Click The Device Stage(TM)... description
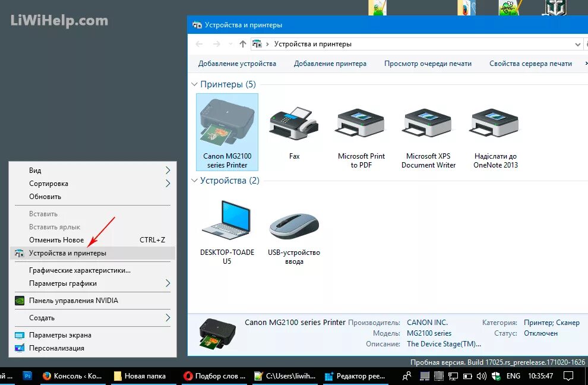The image size is (588, 385). coord(444,344)
